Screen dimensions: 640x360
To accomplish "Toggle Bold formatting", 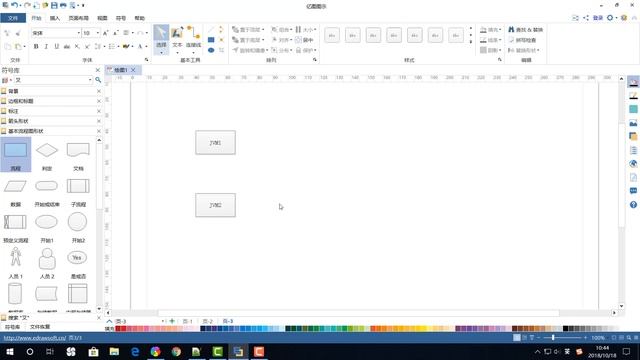I will (x=36, y=47).
